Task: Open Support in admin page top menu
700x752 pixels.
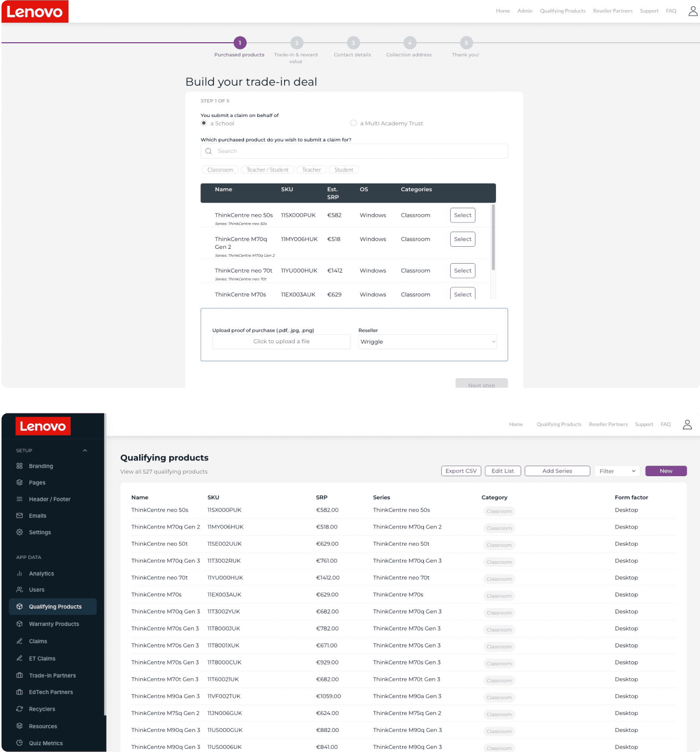Action: pyautogui.click(x=644, y=425)
